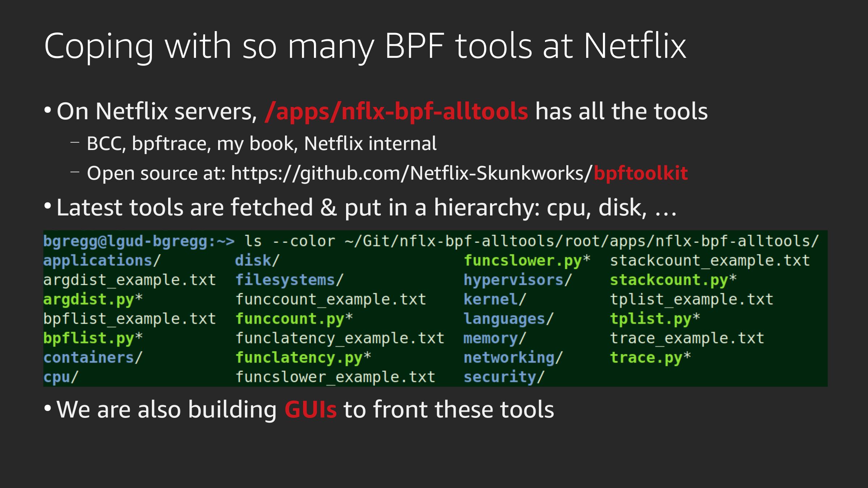Click the hypervisors/ directory entry

point(517,280)
